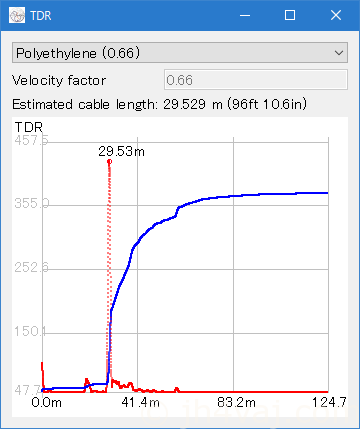Image resolution: width=360 pixels, height=429 pixels.
Task: Click the 150.1 y-axis label
Action: [30, 331]
